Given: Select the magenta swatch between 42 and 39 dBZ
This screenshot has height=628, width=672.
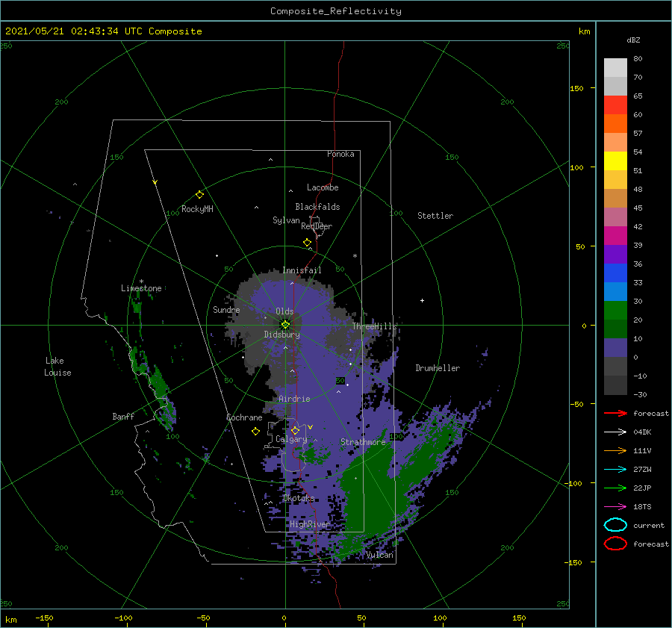Looking at the screenshot, I should coord(615,236).
